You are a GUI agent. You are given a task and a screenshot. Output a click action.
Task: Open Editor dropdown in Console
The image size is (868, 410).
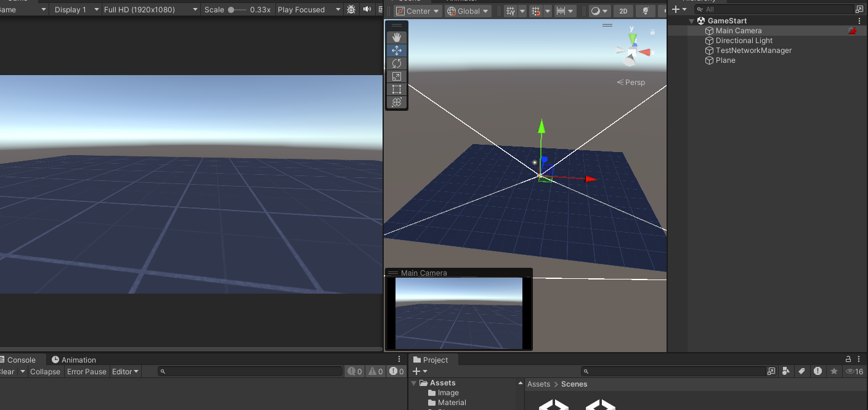[126, 372]
